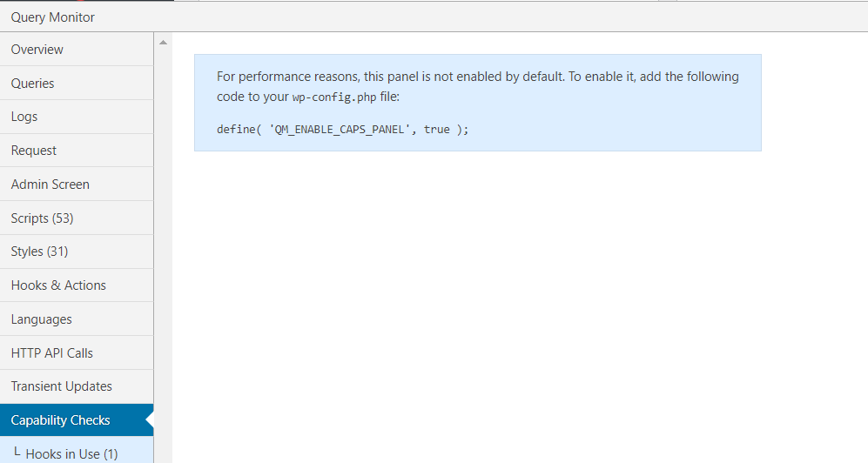Click the wp-config.php code text

334,97
